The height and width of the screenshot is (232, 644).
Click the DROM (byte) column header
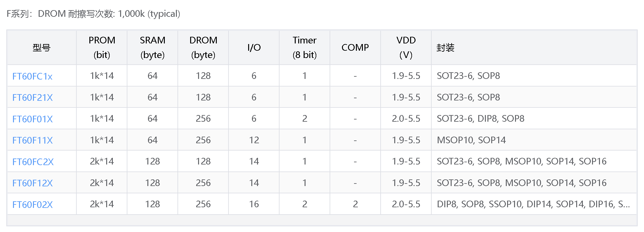coord(203,48)
